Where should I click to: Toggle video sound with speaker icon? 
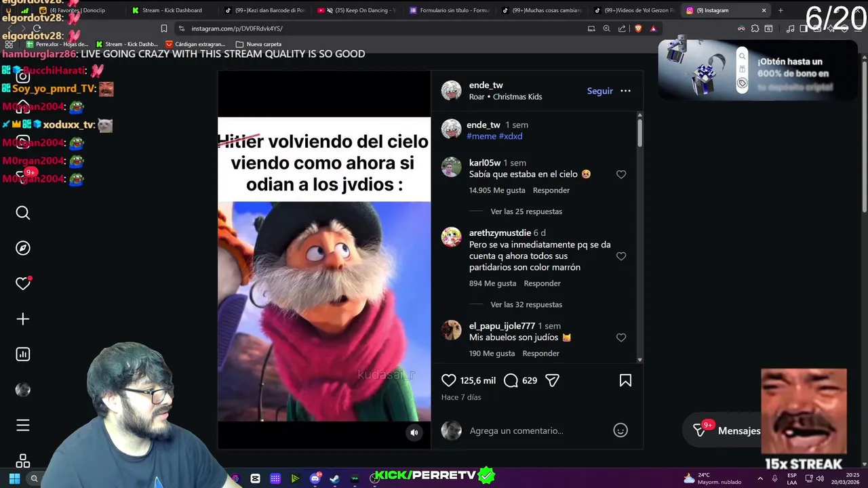(x=414, y=432)
